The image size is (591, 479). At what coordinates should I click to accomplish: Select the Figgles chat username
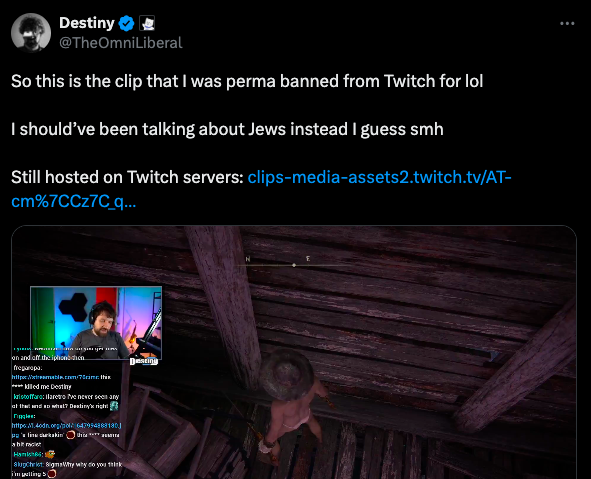24,416
